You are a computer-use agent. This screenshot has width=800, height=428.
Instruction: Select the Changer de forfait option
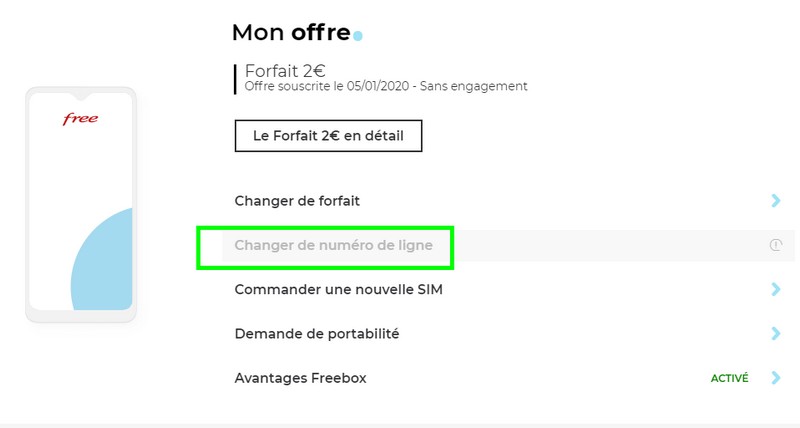(x=297, y=201)
